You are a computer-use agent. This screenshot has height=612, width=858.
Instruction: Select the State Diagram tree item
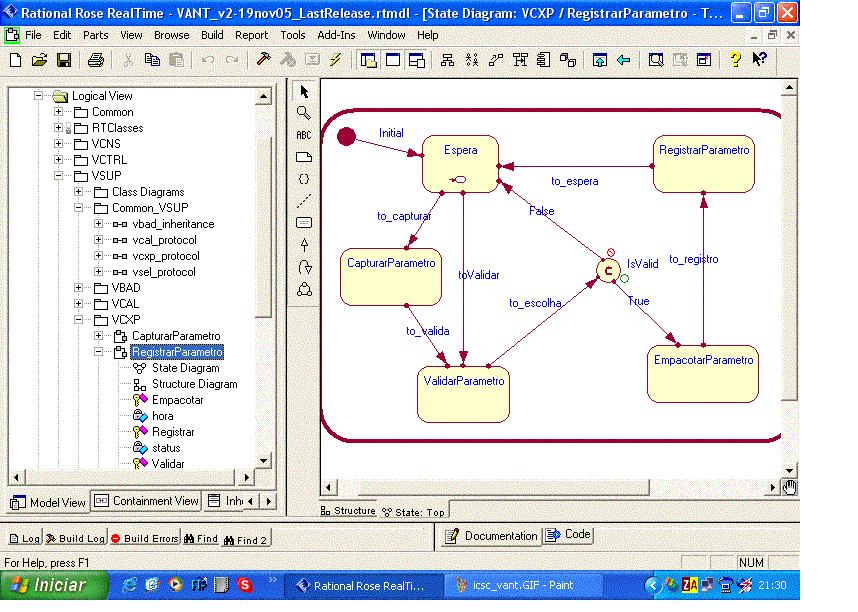(x=185, y=368)
